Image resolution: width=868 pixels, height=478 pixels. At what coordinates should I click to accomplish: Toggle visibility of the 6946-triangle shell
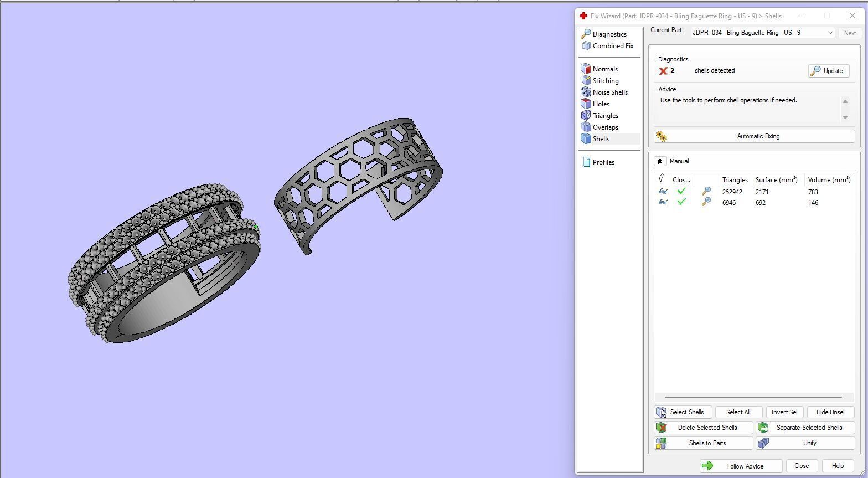[663, 202]
